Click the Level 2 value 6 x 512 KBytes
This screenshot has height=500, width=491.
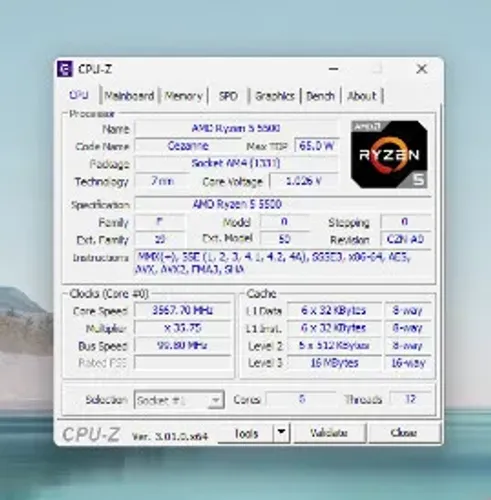[334, 345]
